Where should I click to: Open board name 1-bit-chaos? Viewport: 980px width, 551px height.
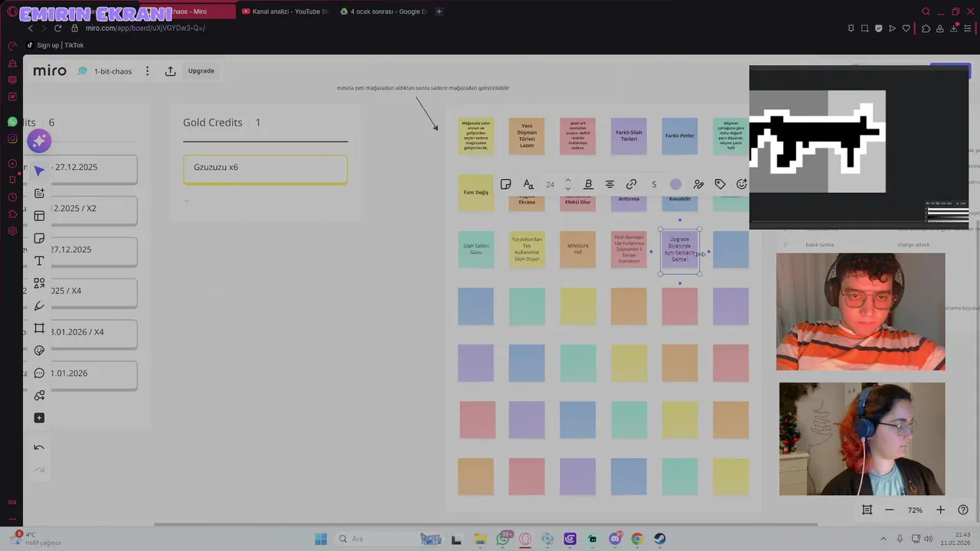tap(113, 71)
